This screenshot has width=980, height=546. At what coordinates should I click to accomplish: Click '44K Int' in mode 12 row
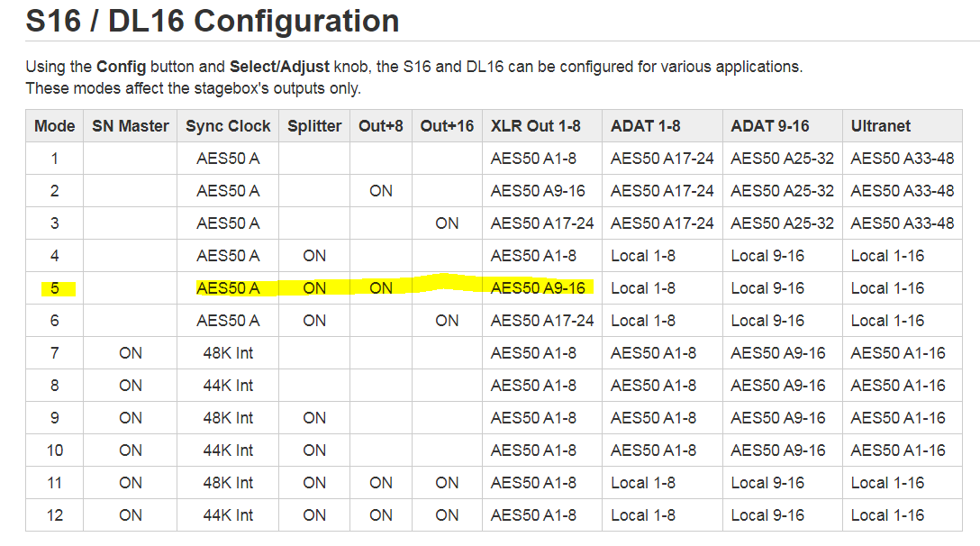tap(228, 515)
